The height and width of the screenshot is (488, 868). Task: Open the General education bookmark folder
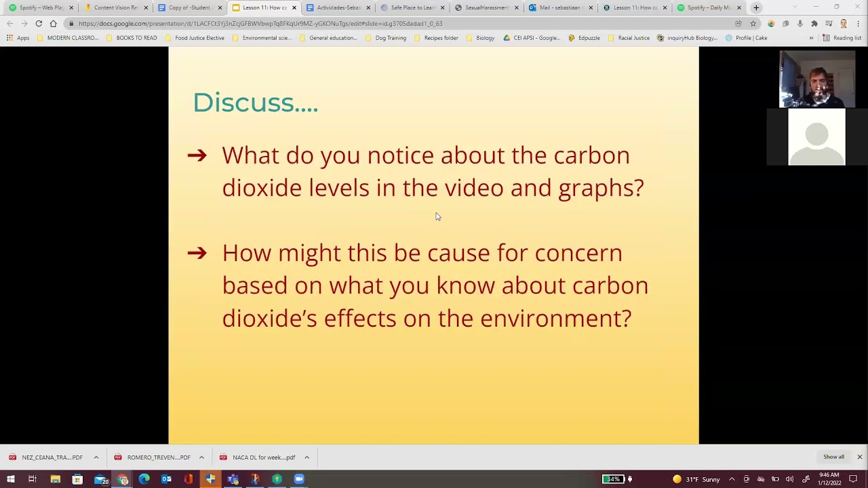pyautogui.click(x=328, y=38)
